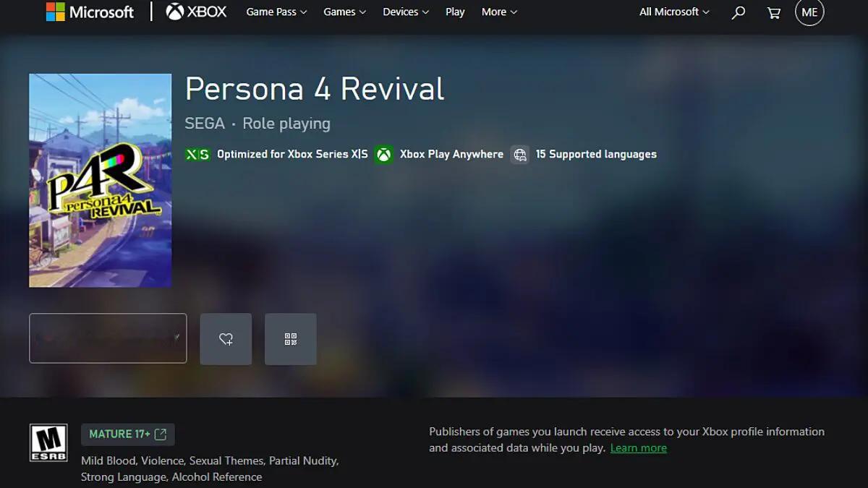
Task: Click the Persona 4 Revival cover art
Action: coord(101,181)
